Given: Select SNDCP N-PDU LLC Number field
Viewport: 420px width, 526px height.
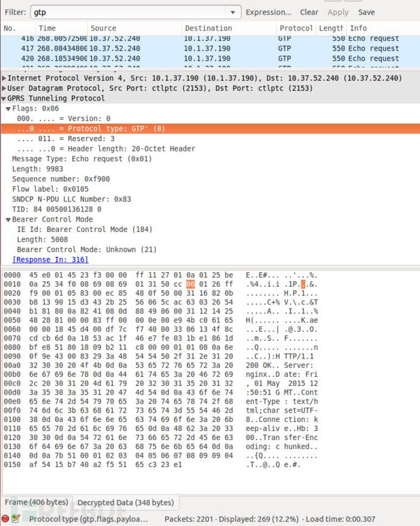Looking at the screenshot, I should [71, 199].
